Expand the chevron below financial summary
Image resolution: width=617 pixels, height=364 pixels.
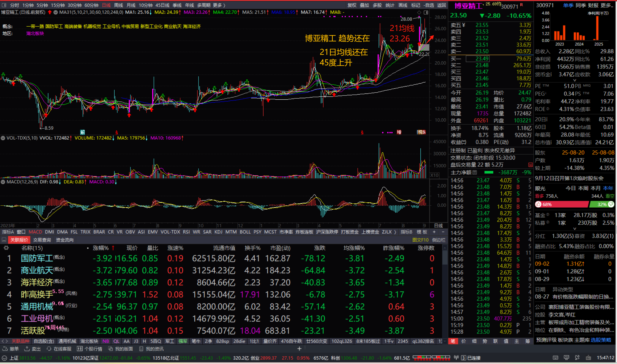(575, 80)
